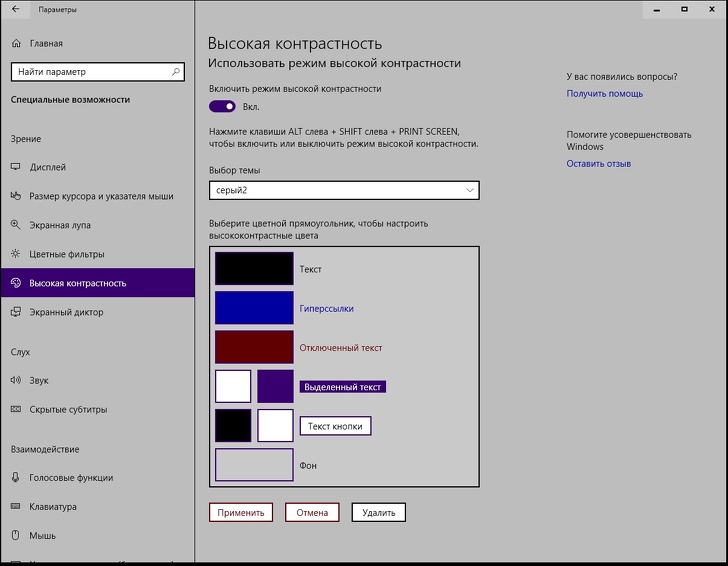Open the Главная home icon
Screen dimensions: 728x566
(x=16, y=44)
